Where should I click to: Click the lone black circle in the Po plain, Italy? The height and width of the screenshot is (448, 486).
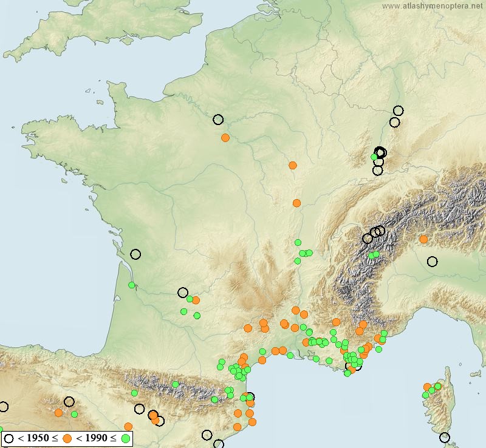point(433,262)
